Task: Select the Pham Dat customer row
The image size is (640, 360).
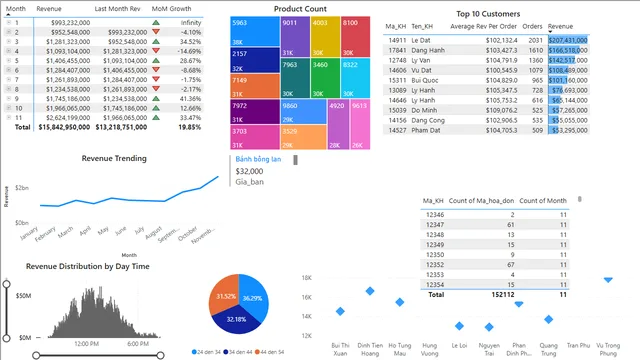Action: 486,130
